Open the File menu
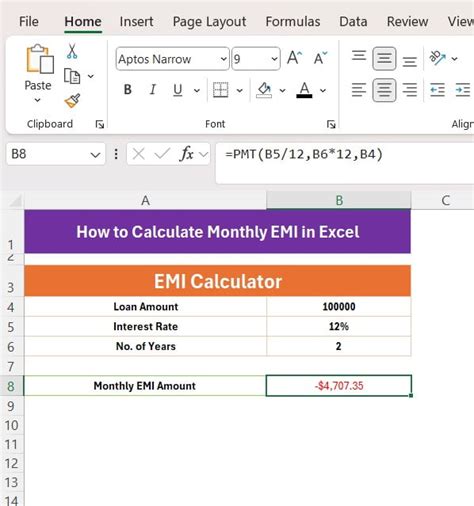474x506 pixels. (x=29, y=22)
